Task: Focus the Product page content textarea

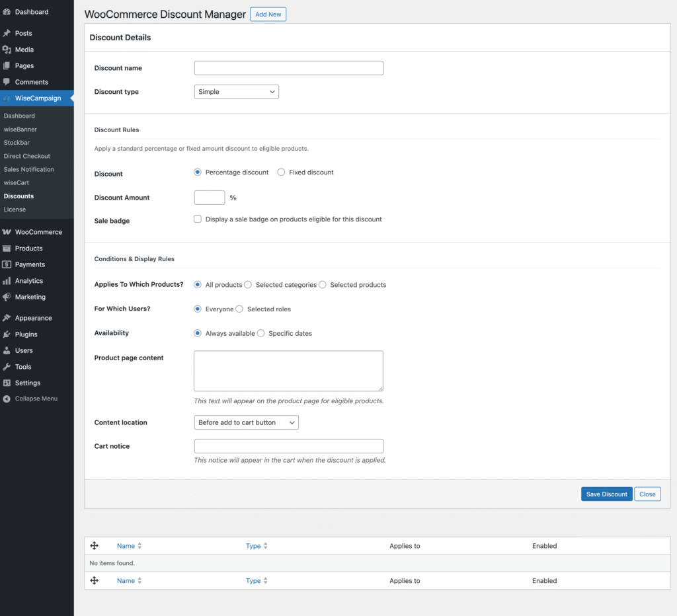Action: click(288, 371)
